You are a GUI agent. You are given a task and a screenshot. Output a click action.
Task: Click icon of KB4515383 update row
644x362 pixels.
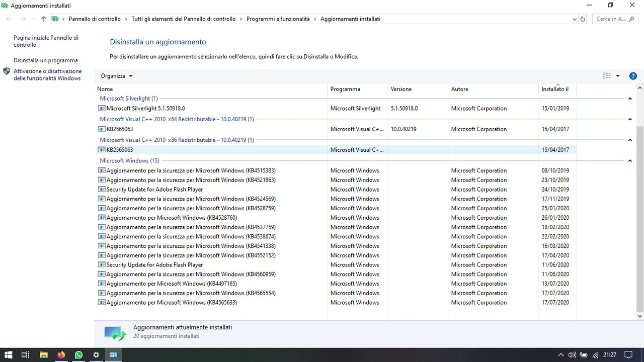coord(102,170)
